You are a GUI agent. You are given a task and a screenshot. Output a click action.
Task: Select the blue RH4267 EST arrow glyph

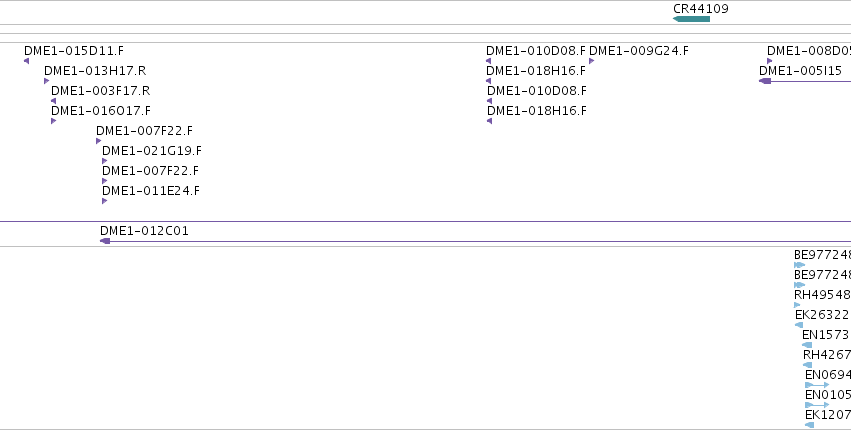(x=808, y=365)
